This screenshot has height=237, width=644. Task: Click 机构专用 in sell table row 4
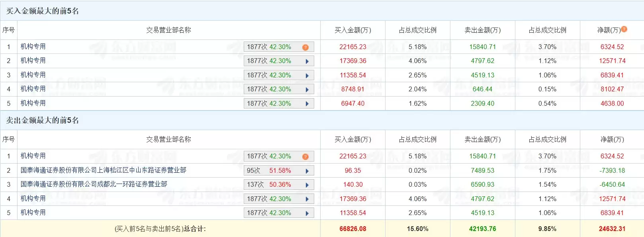tap(33, 199)
